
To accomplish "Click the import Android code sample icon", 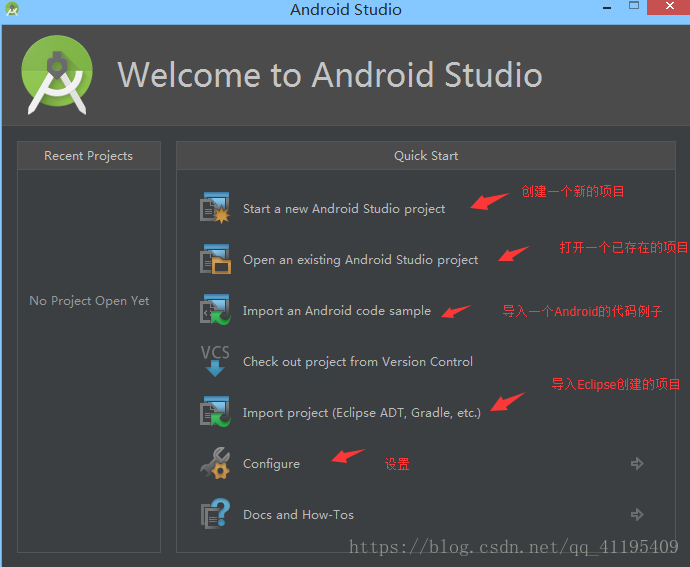I will (x=215, y=310).
